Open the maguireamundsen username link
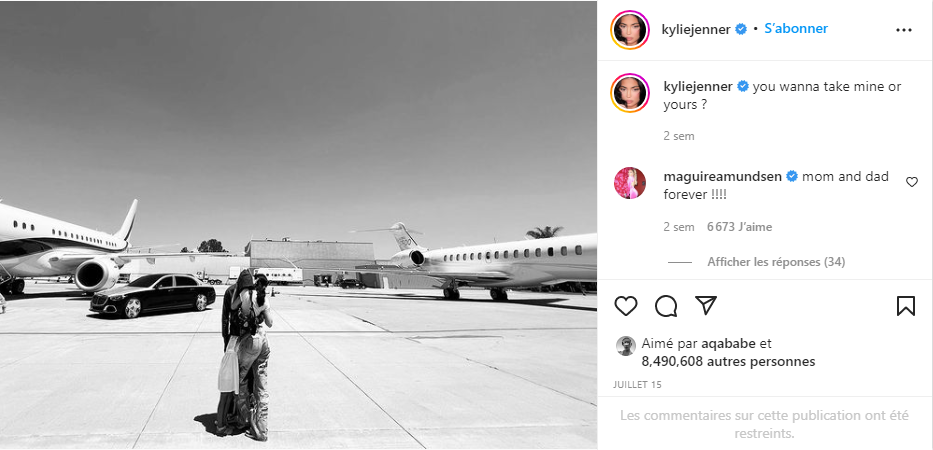This screenshot has width=933, height=450. pos(722,176)
